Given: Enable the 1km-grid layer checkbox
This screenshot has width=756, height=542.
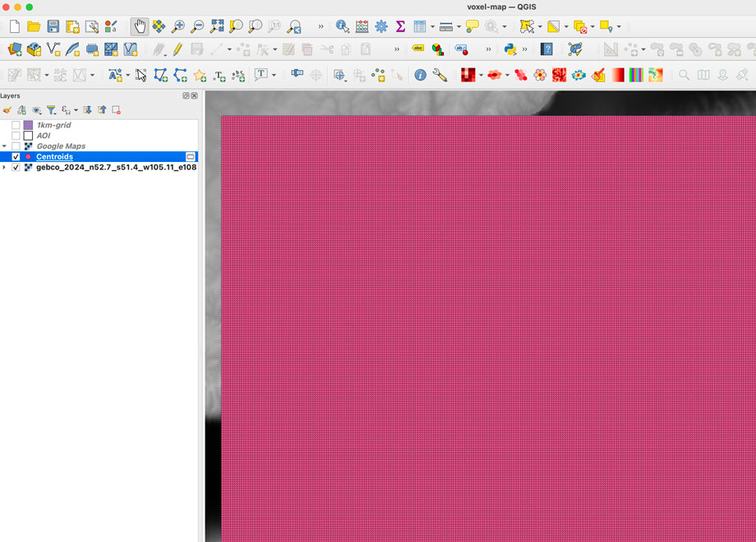Looking at the screenshot, I should click(x=16, y=125).
